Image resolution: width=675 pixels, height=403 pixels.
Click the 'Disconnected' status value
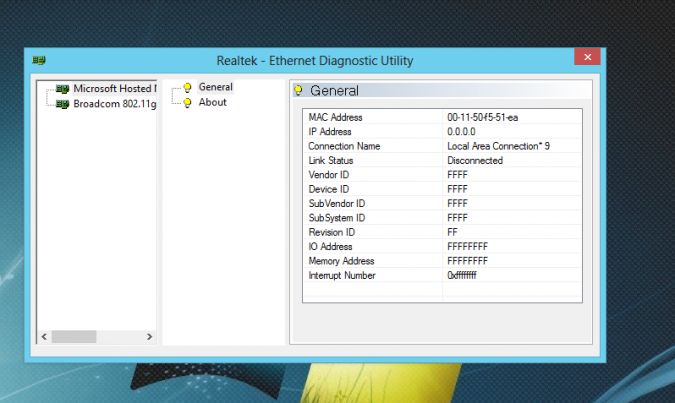coord(475,161)
